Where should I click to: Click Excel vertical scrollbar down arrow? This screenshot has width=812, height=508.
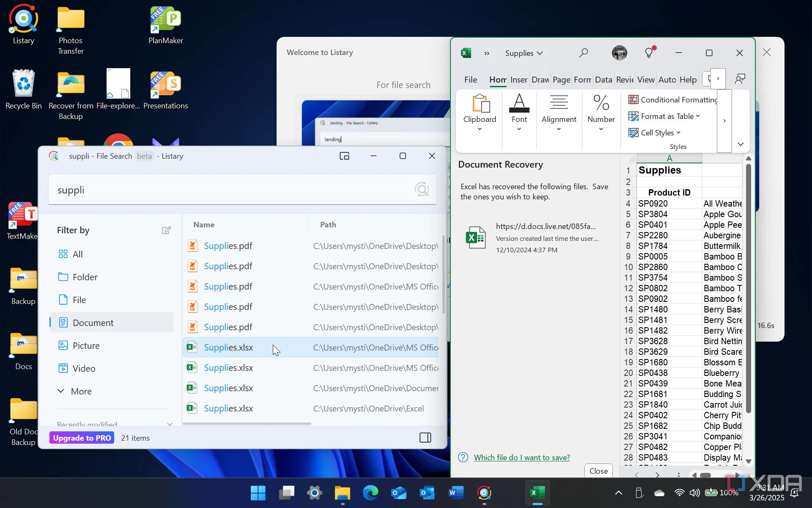748,461
